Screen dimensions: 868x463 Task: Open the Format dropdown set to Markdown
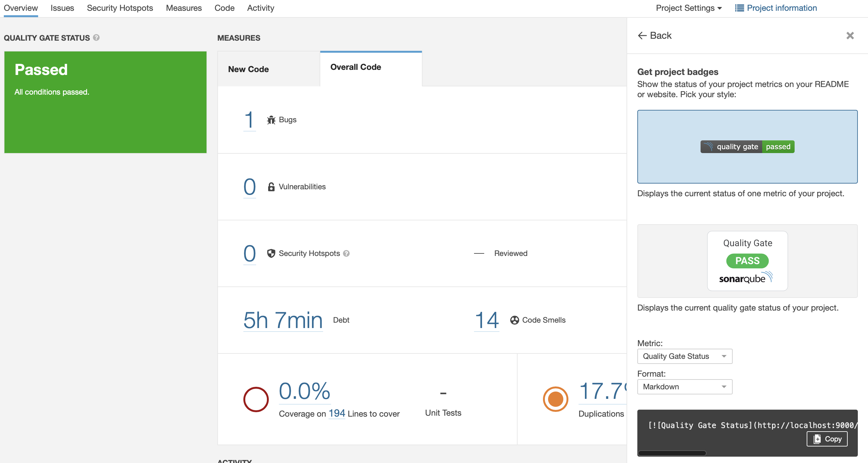(684, 386)
